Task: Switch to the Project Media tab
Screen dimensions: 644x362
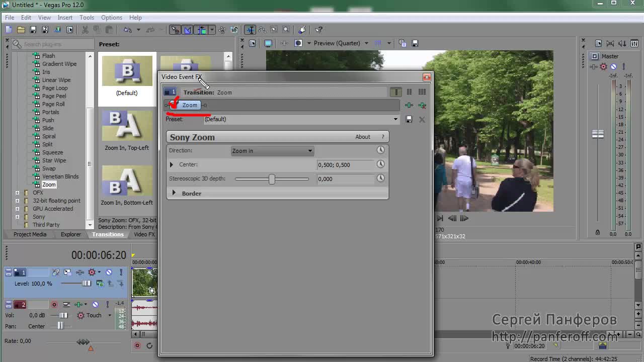Action: 30,234
